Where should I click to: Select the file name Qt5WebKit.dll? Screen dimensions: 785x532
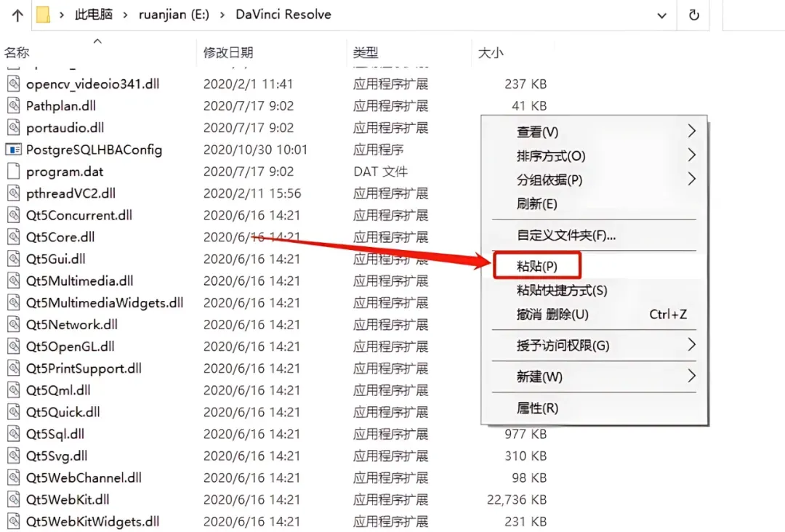point(68,499)
